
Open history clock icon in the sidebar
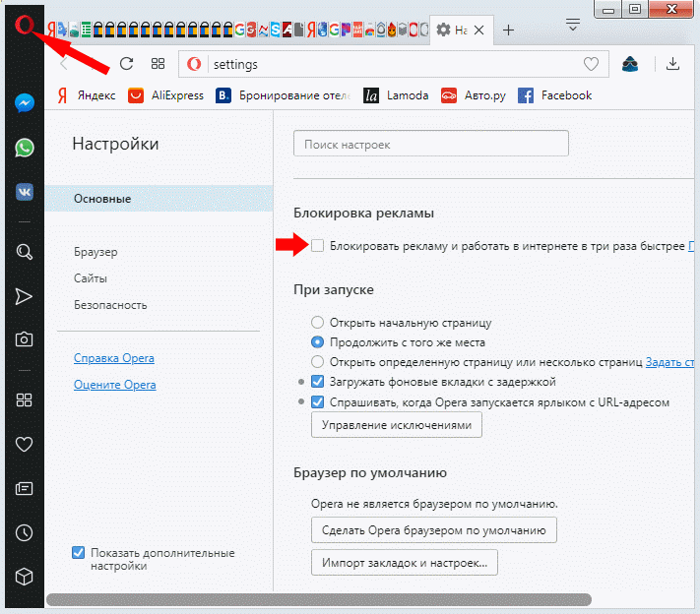click(24, 532)
